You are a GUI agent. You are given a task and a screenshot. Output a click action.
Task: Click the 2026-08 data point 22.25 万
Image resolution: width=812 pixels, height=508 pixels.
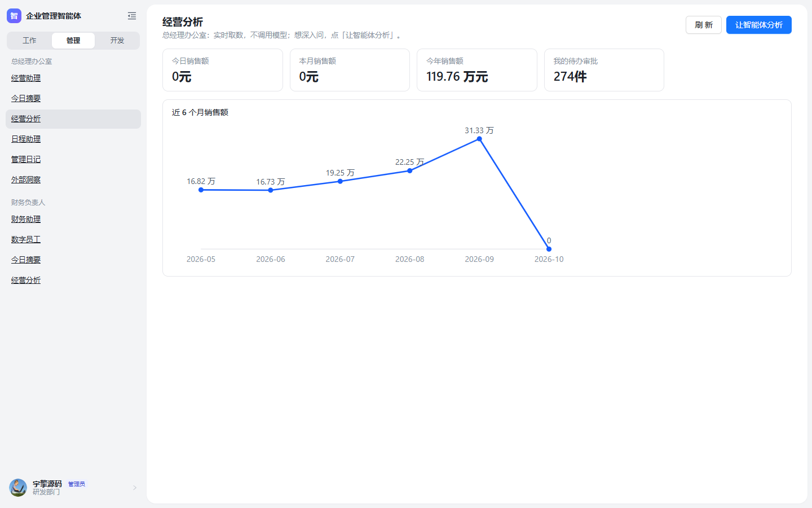click(x=410, y=170)
